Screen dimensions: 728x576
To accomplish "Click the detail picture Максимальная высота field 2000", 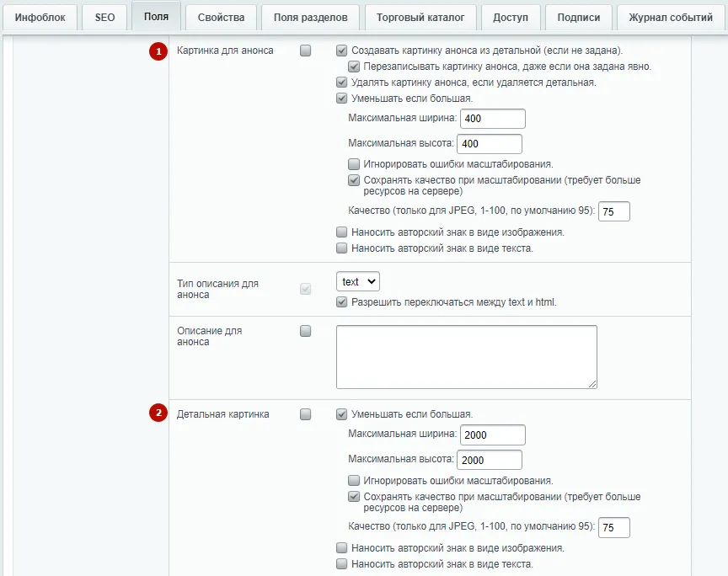I will [x=490, y=460].
